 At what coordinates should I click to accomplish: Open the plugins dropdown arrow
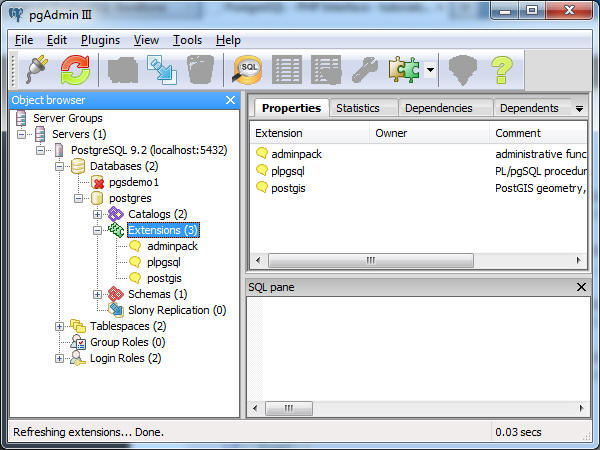430,70
